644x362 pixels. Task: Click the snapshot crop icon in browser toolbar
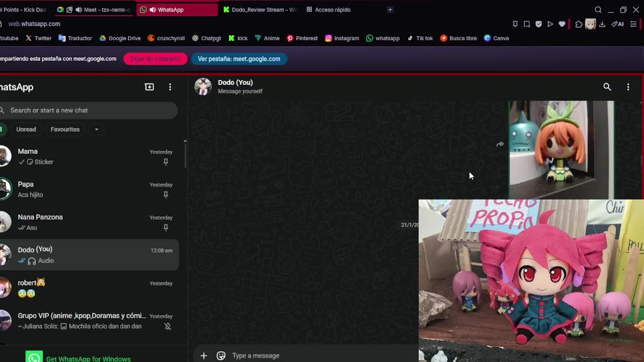527,24
